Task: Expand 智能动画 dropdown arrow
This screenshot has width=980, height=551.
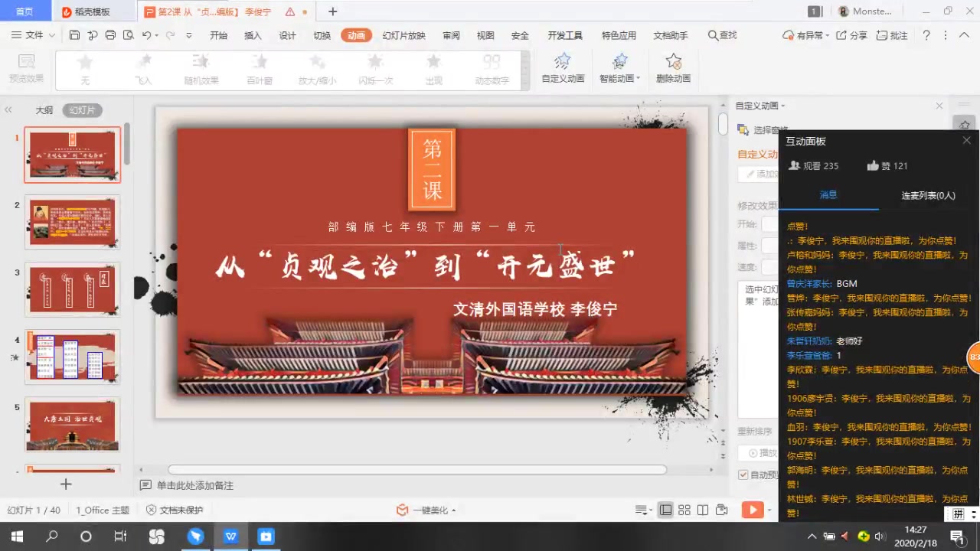Action: pos(638,79)
